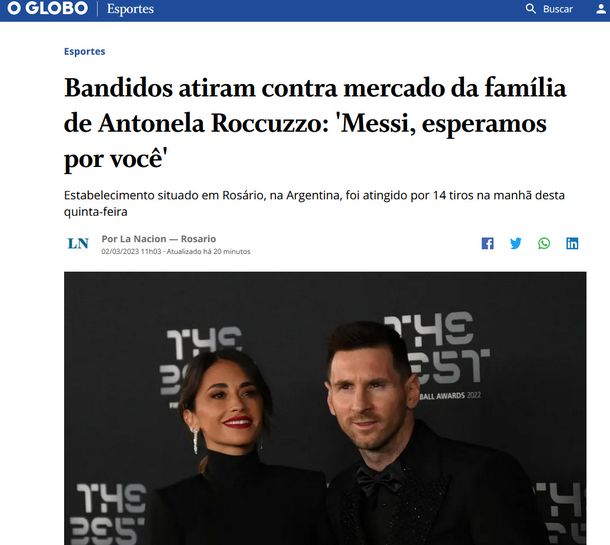Click the Estabelecimento situado em Rosário subtitle
610x545 pixels.
coord(314,203)
